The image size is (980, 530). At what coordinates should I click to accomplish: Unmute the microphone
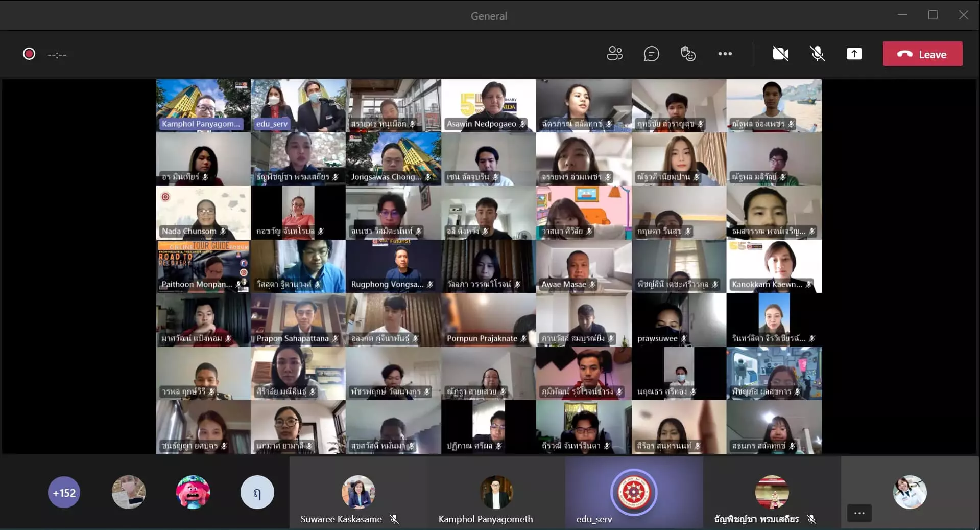coord(817,54)
